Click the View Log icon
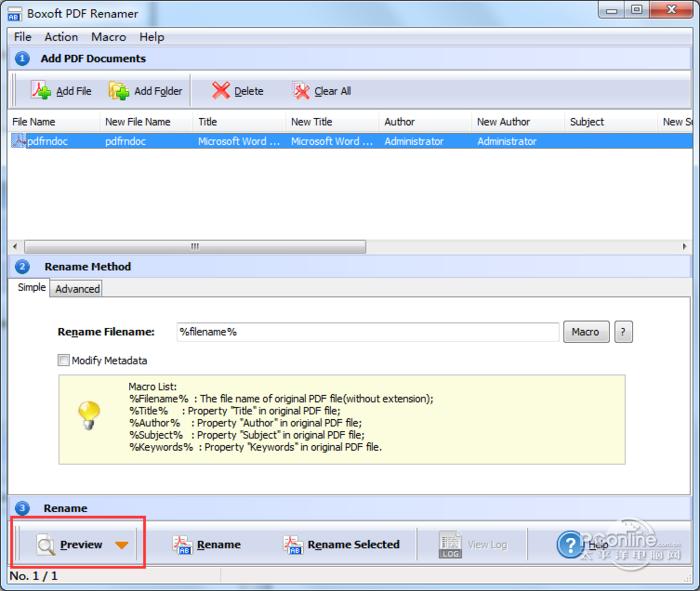The height and width of the screenshot is (591, 700). click(450, 545)
